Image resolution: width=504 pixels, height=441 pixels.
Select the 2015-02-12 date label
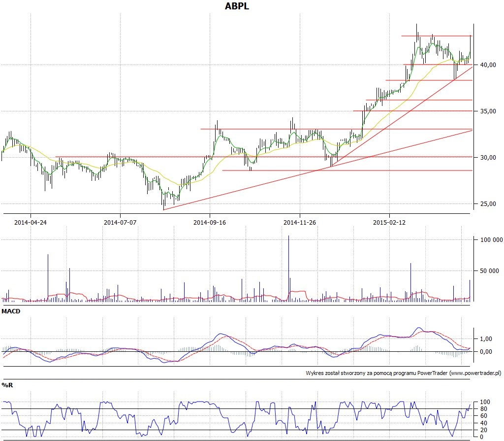coord(389,222)
